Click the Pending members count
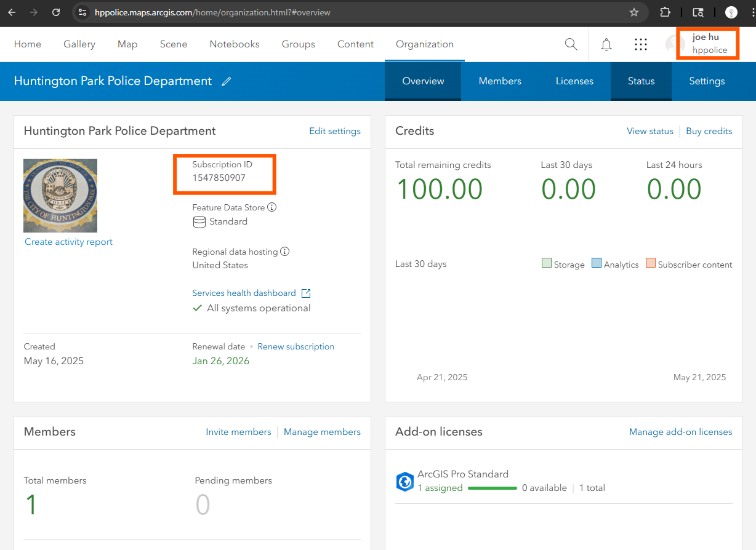 pos(203,506)
